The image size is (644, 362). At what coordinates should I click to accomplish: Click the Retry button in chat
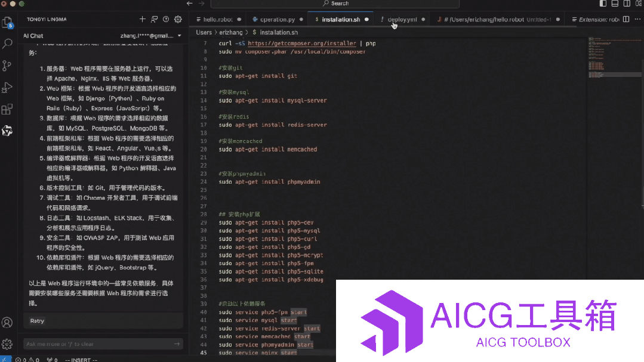pyautogui.click(x=37, y=321)
